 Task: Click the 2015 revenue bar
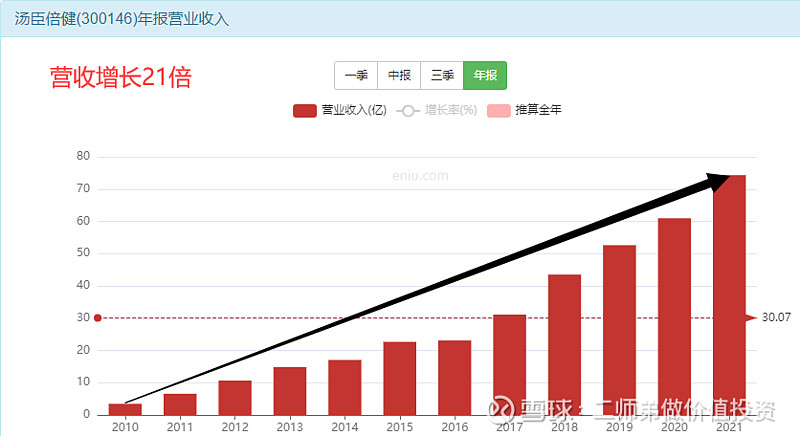[x=400, y=378]
